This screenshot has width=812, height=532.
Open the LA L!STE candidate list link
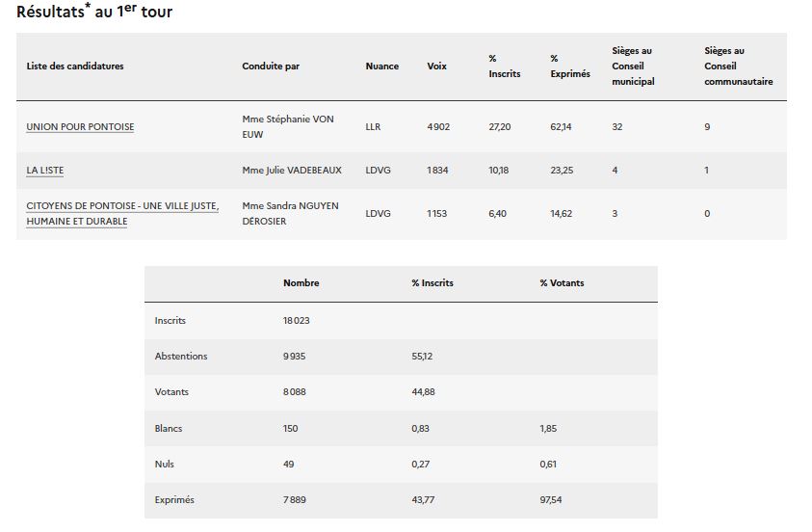click(x=45, y=171)
